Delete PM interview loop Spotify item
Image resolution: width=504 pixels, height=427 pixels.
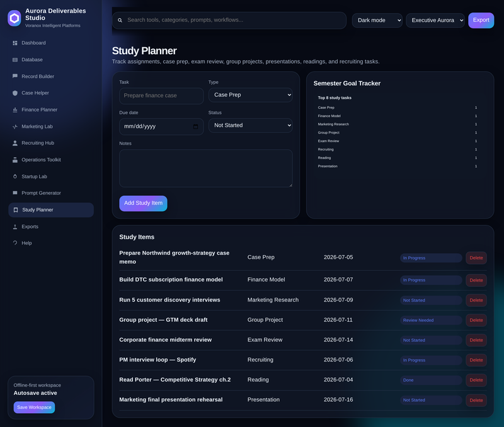[x=476, y=360]
